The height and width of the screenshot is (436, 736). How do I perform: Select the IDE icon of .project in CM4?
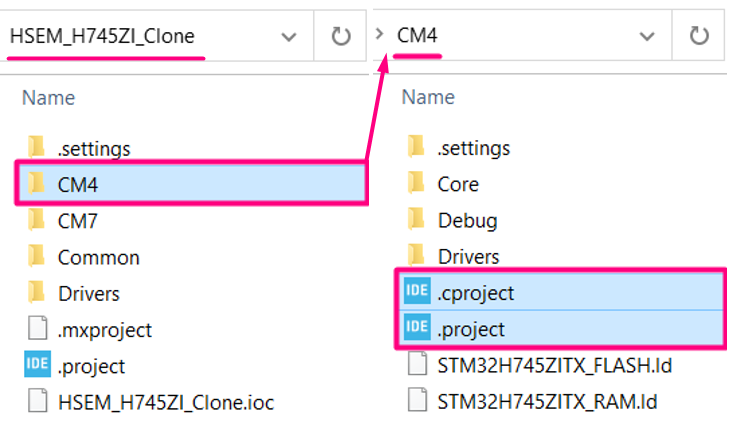pyautogui.click(x=416, y=328)
